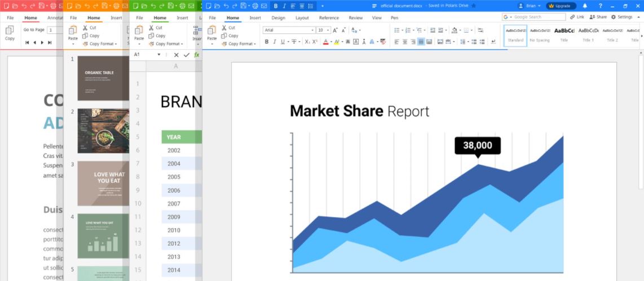The image size is (644, 281).
Task: Click the Upgrade button
Action: pos(561,6)
